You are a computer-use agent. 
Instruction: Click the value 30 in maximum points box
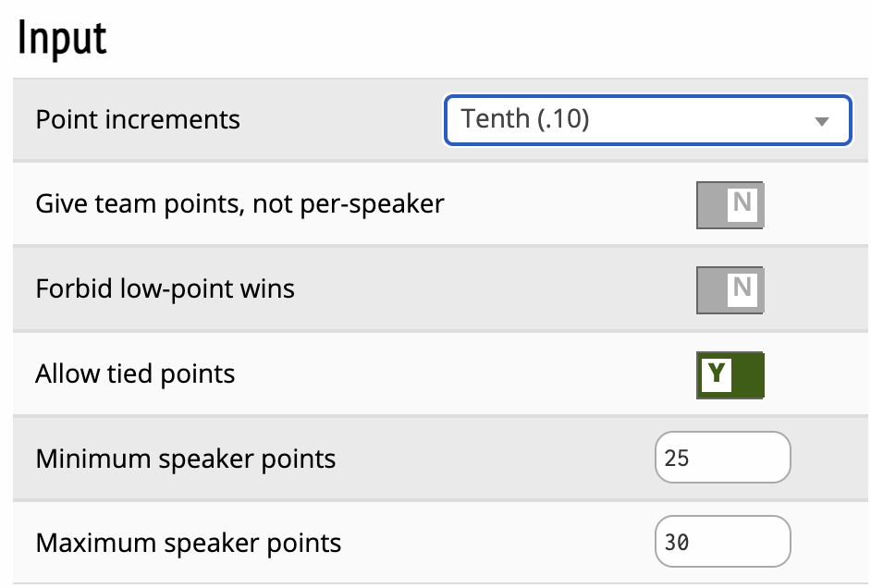(677, 542)
